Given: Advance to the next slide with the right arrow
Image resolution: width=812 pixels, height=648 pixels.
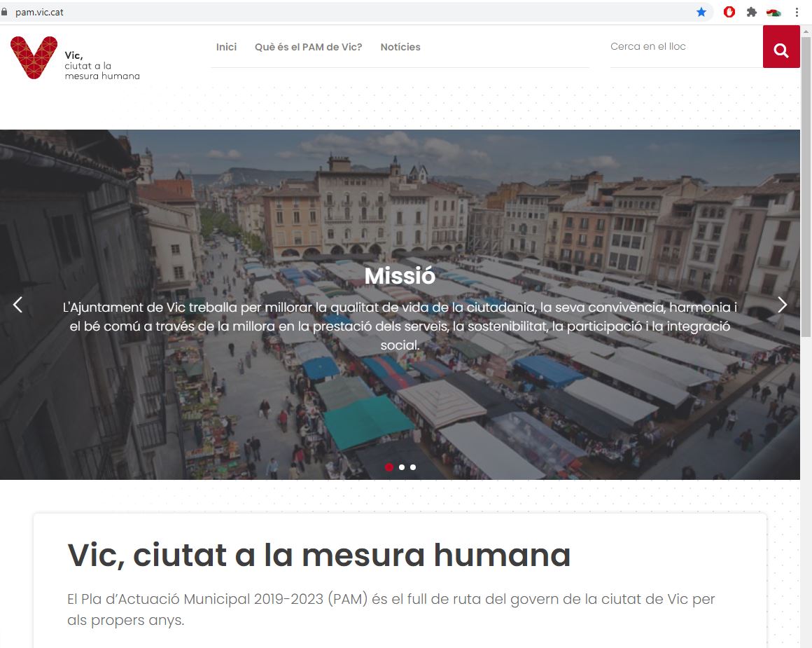Looking at the screenshot, I should point(782,305).
